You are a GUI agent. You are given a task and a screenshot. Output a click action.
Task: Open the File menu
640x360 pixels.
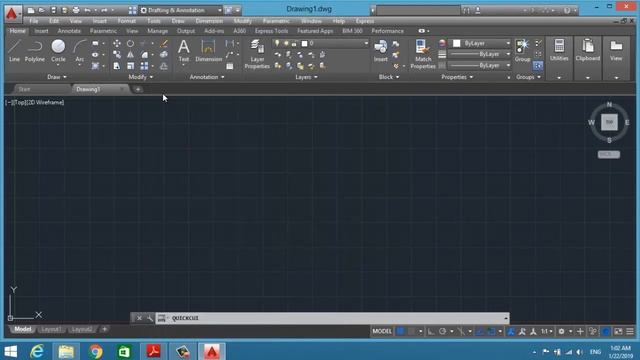(x=34, y=21)
